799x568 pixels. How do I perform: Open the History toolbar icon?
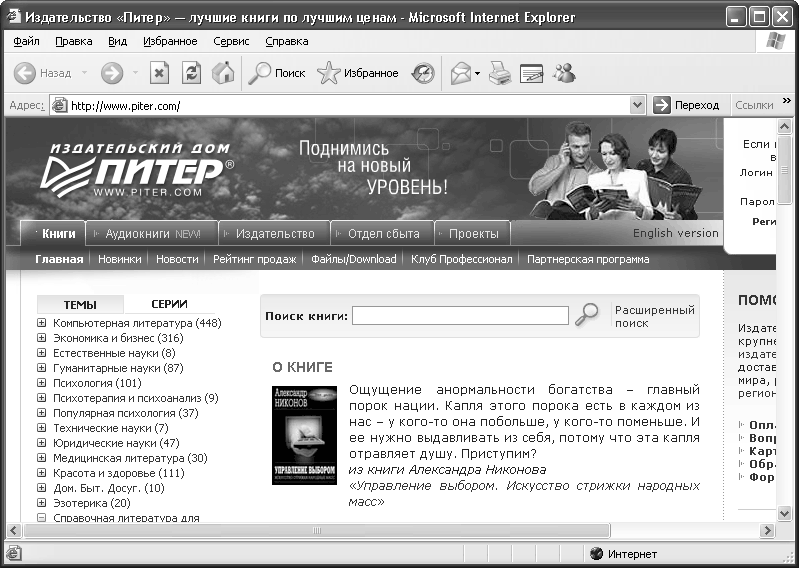pos(423,73)
